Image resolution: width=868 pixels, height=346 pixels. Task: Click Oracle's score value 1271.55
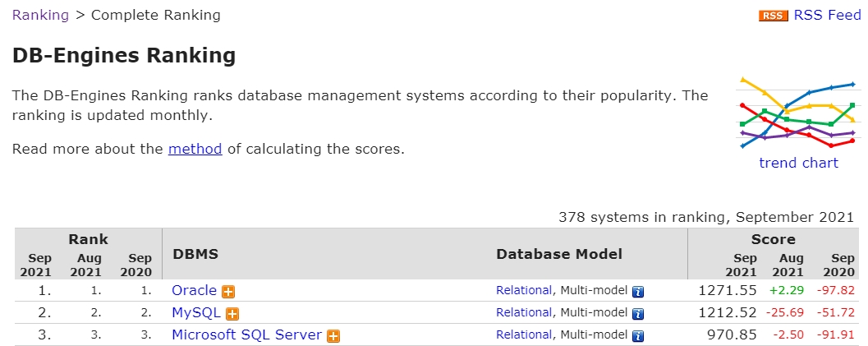click(728, 290)
